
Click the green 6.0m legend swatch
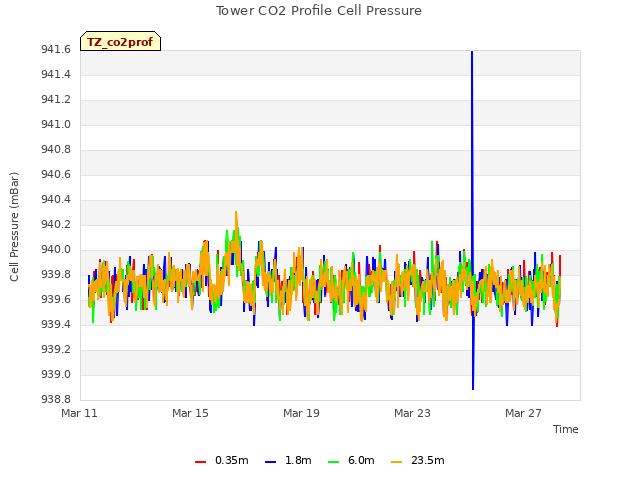tap(333, 462)
